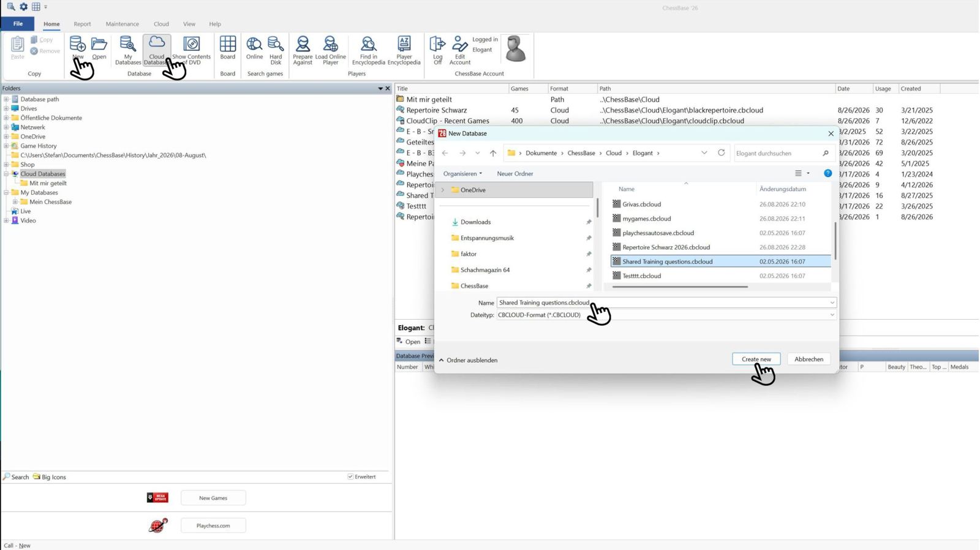980x550 pixels.
Task: Click the Paste icon in the Copy group
Action: coord(18,44)
